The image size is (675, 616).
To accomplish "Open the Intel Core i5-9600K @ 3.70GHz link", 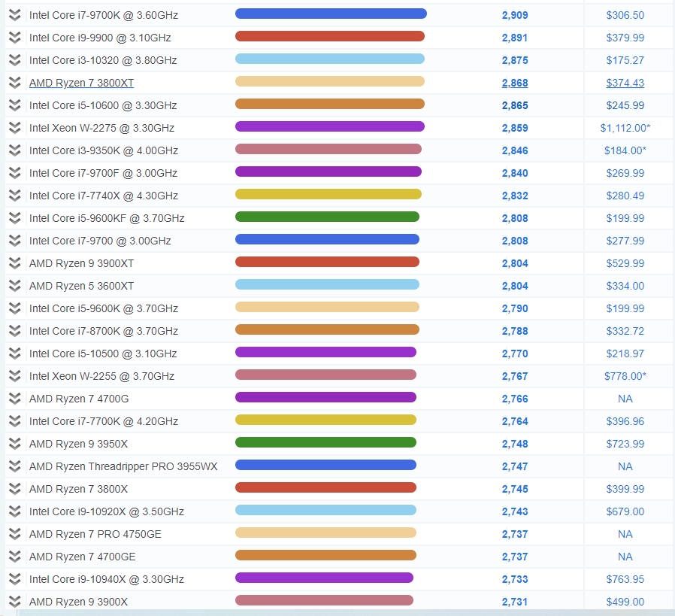I will click(104, 308).
